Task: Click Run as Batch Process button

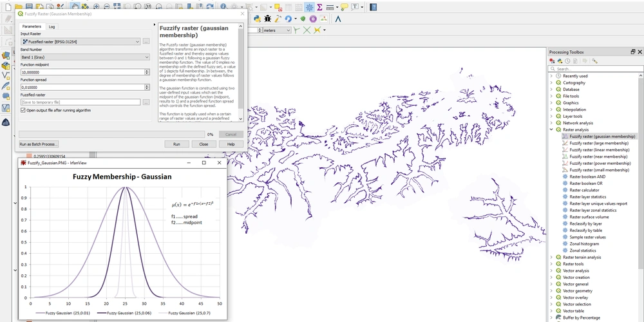Action: point(39,144)
